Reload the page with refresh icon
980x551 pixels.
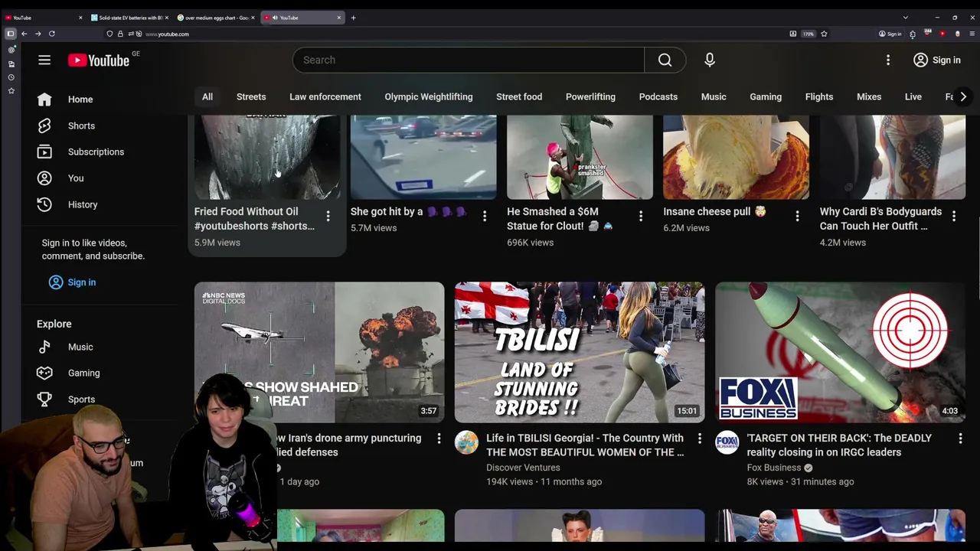[x=52, y=34]
